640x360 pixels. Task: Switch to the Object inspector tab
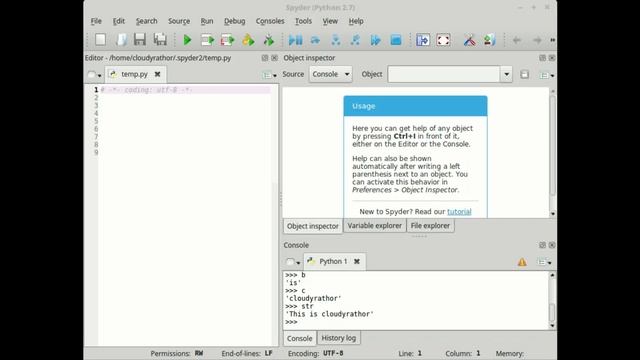click(x=313, y=226)
